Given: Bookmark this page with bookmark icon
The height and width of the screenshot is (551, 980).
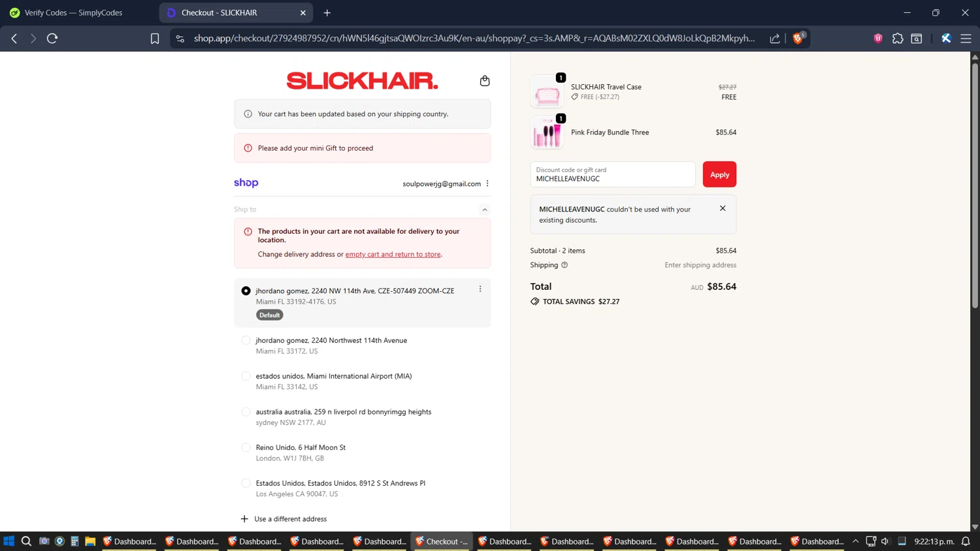Looking at the screenshot, I should (155, 39).
